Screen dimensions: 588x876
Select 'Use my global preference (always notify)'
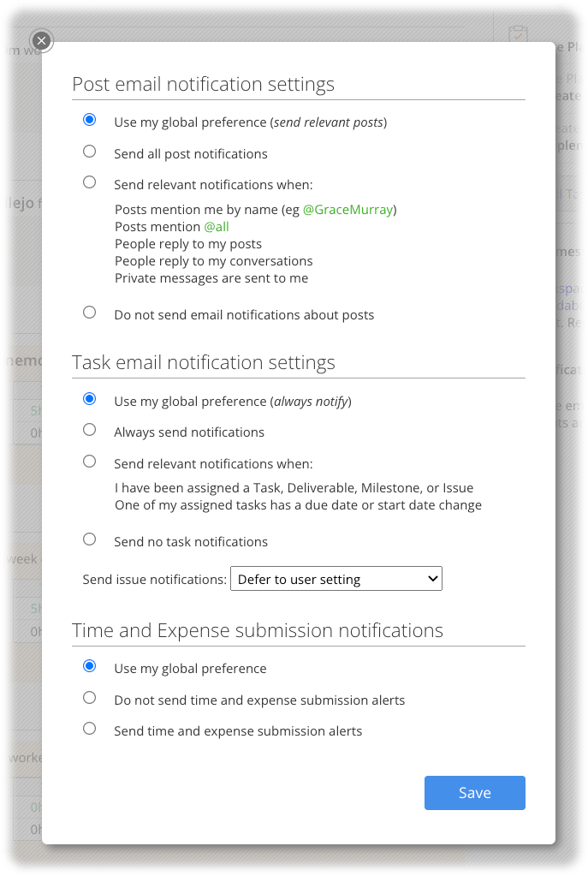89,399
